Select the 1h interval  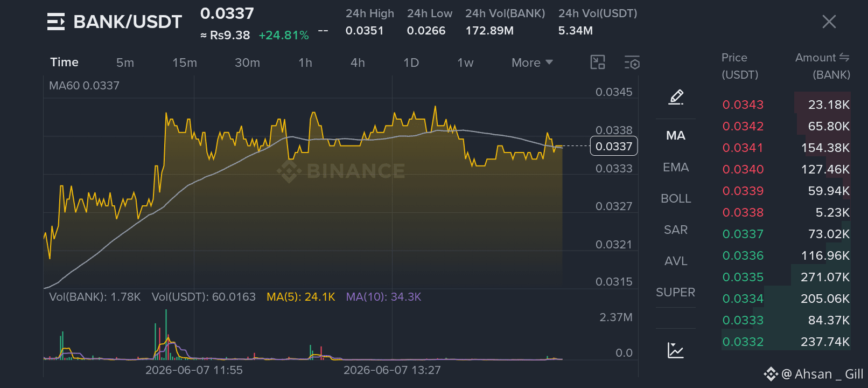pos(305,63)
